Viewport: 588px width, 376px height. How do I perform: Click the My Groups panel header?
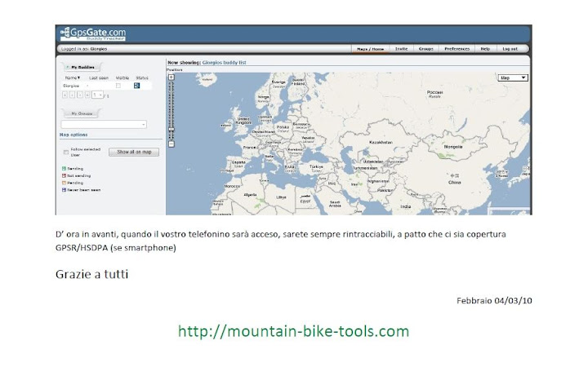click(x=82, y=113)
